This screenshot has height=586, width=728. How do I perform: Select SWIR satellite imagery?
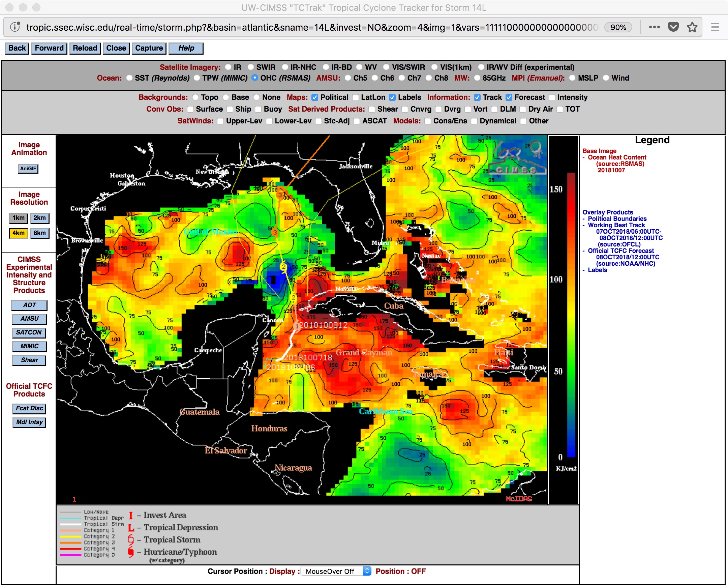click(x=250, y=67)
